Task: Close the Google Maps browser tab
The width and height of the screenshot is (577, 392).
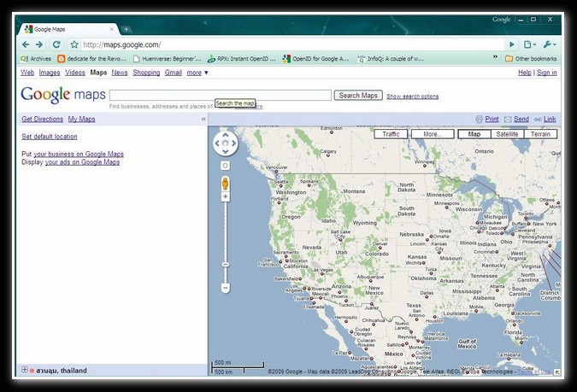Action: 112,29
